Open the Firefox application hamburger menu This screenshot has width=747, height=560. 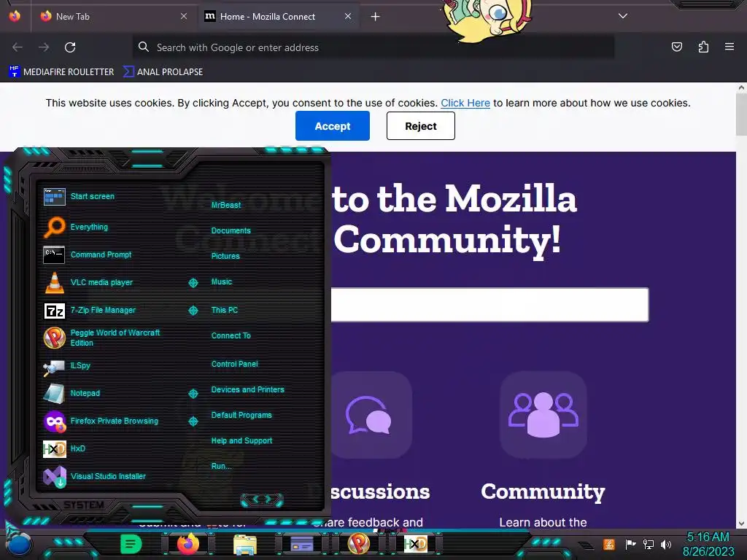pyautogui.click(x=729, y=47)
